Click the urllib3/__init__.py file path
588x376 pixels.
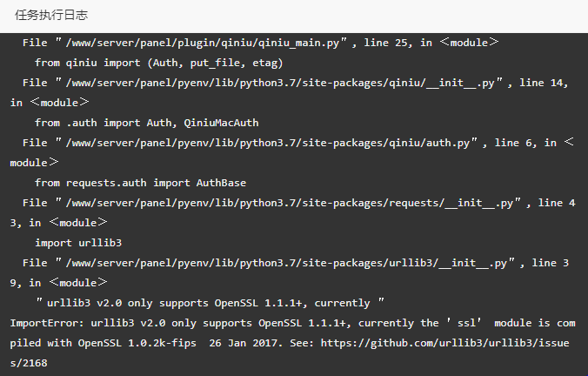[x=286, y=263]
